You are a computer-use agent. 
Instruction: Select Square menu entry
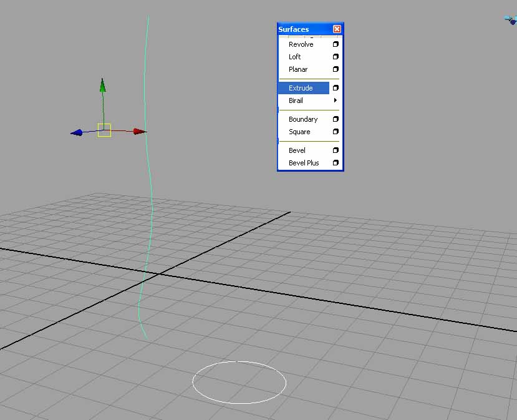(299, 132)
